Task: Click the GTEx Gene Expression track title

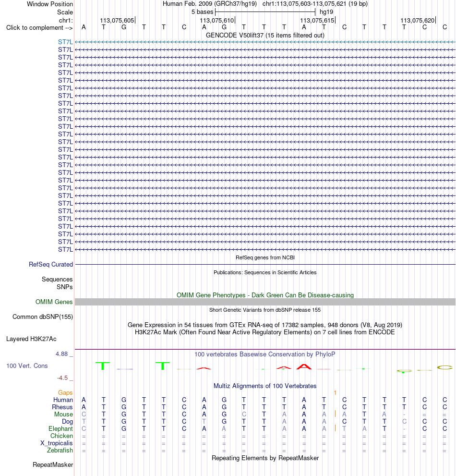Action: point(265,325)
